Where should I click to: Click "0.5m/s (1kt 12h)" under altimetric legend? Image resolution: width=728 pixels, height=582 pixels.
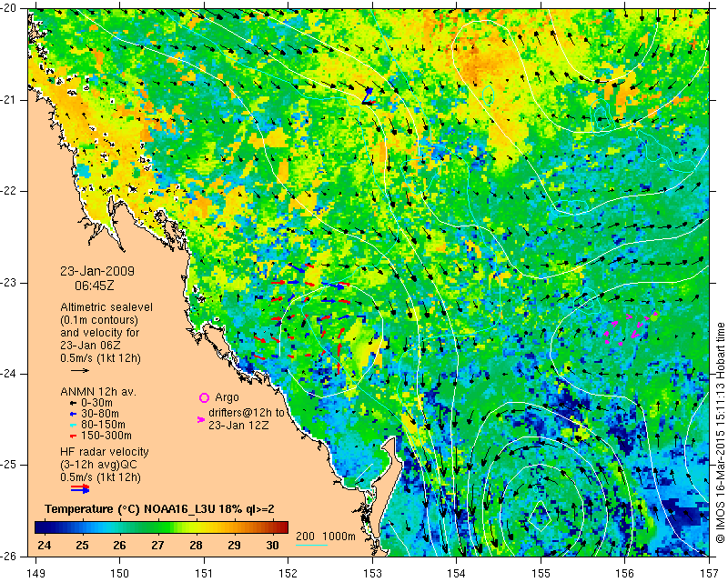[x=100, y=357]
